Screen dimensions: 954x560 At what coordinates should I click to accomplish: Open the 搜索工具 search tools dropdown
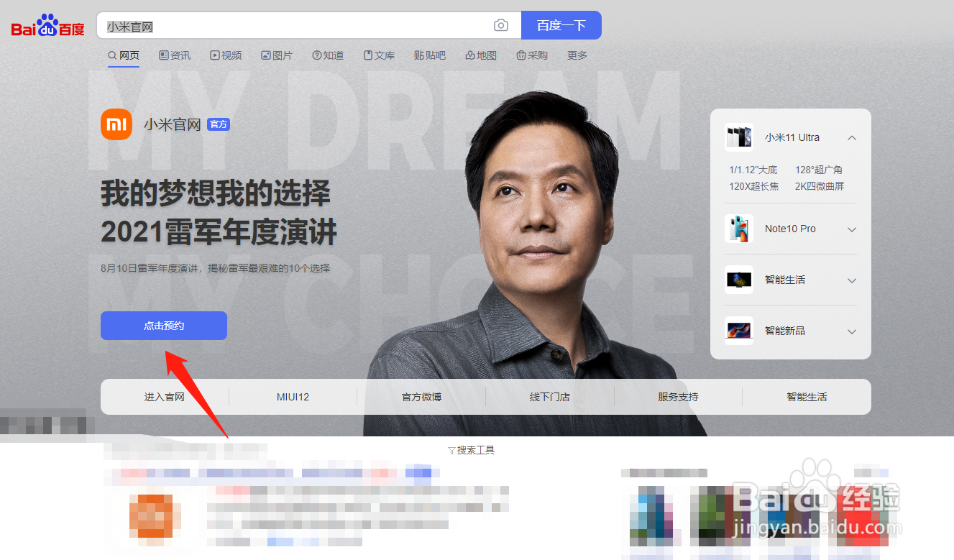[471, 449]
